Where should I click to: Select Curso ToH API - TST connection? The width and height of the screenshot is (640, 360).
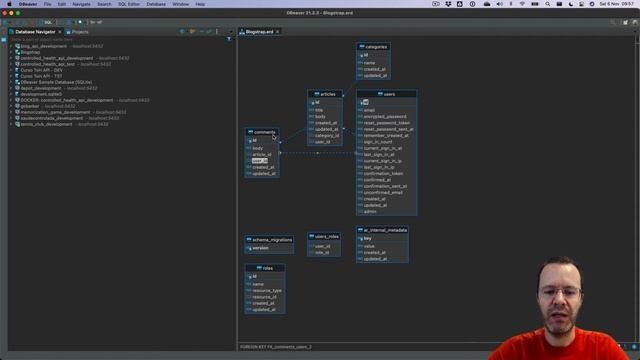(41, 76)
